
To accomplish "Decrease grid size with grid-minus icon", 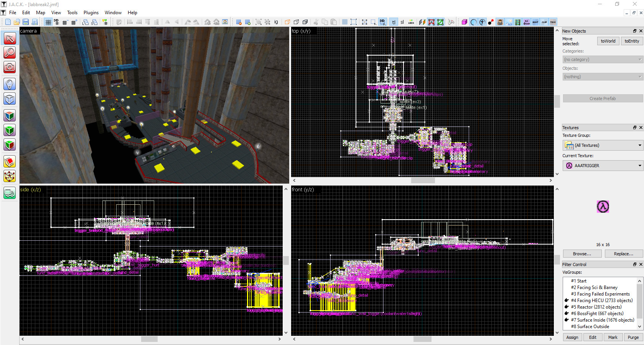I will [65, 22].
